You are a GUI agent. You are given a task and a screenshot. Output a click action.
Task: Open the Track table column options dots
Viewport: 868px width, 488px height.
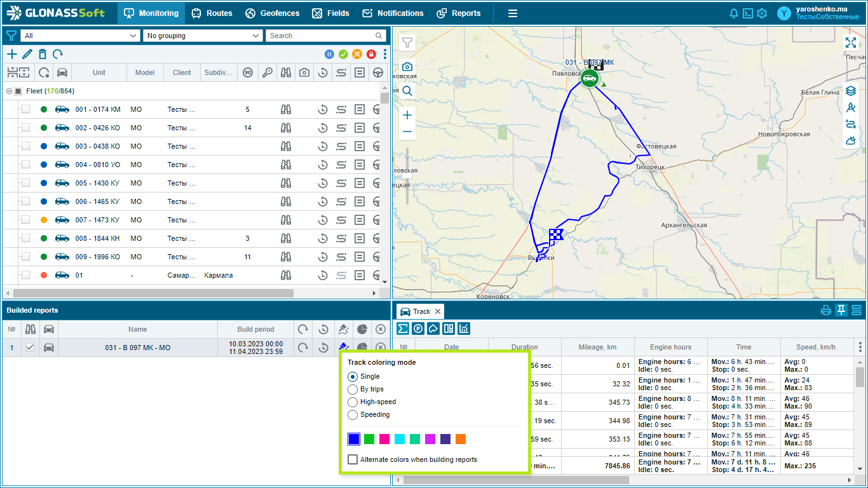click(x=860, y=347)
